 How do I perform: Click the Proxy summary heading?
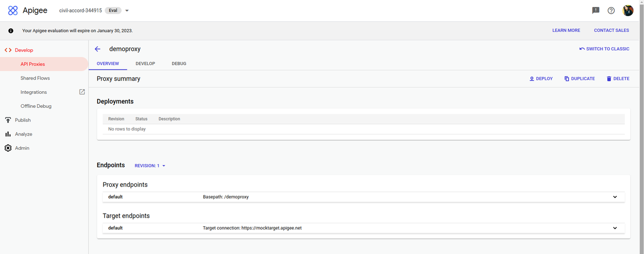pos(118,79)
